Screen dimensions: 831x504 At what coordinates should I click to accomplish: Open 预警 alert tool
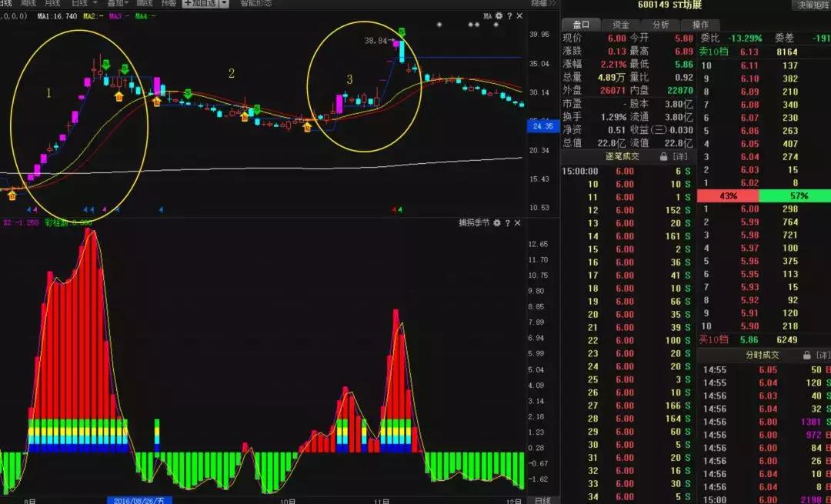(169, 3)
